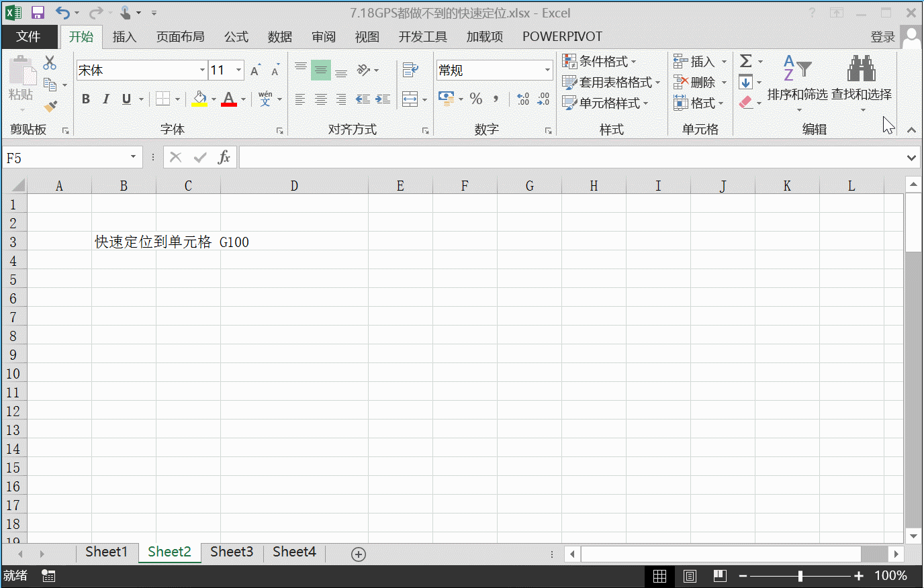Apply percent number format
Image resolution: width=924 pixels, height=588 pixels.
476,99
